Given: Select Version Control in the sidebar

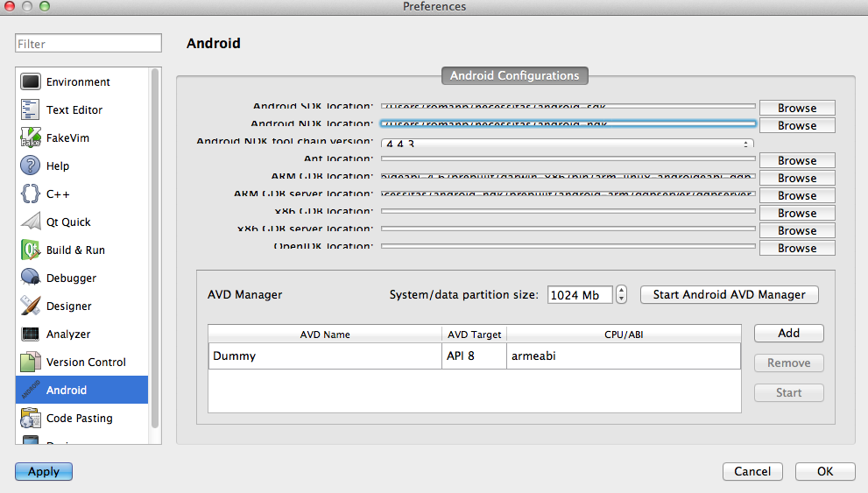Looking at the screenshot, I should (x=86, y=363).
